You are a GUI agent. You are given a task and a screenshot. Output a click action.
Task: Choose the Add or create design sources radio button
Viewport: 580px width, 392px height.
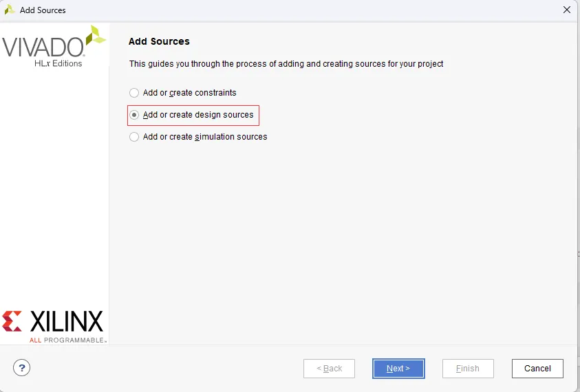pyautogui.click(x=134, y=115)
